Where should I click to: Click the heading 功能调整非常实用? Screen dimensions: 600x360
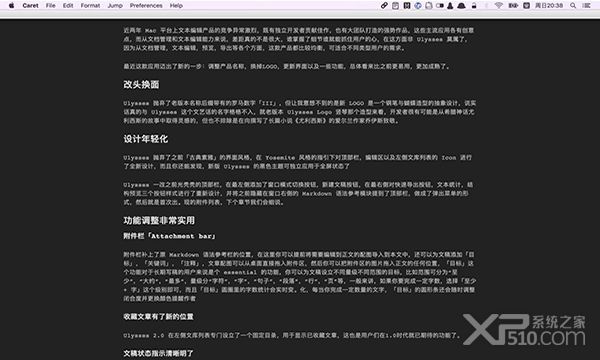coord(159,220)
